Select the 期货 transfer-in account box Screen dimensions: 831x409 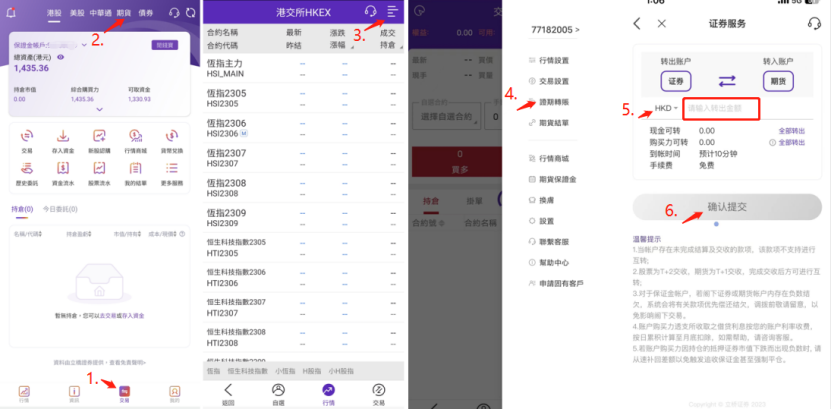[x=778, y=82]
